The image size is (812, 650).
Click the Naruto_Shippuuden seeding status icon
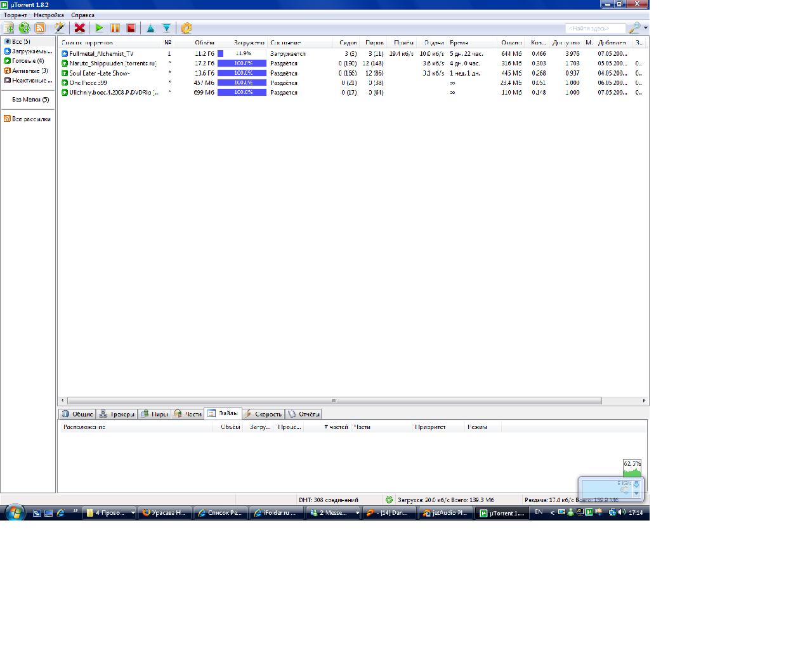[65, 63]
